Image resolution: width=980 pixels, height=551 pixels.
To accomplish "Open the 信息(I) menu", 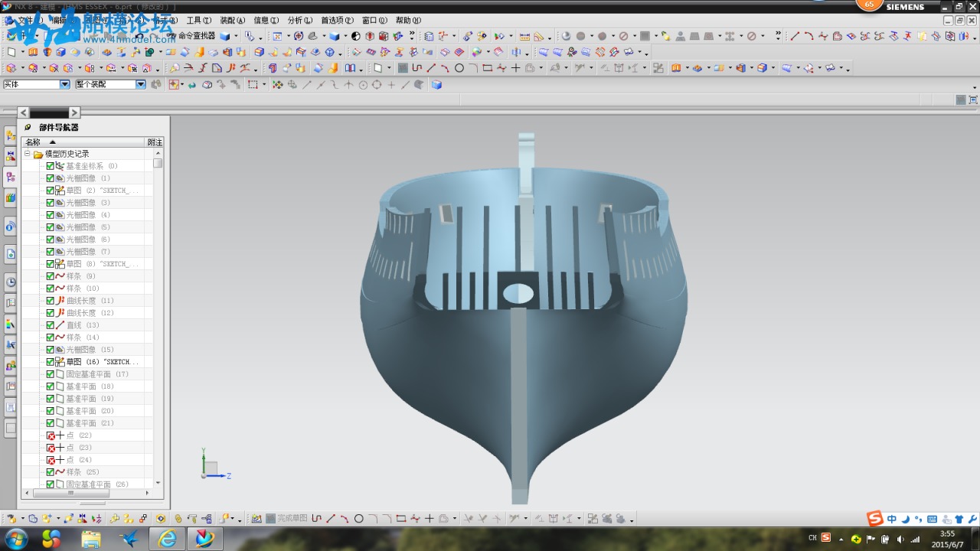I will point(266,21).
